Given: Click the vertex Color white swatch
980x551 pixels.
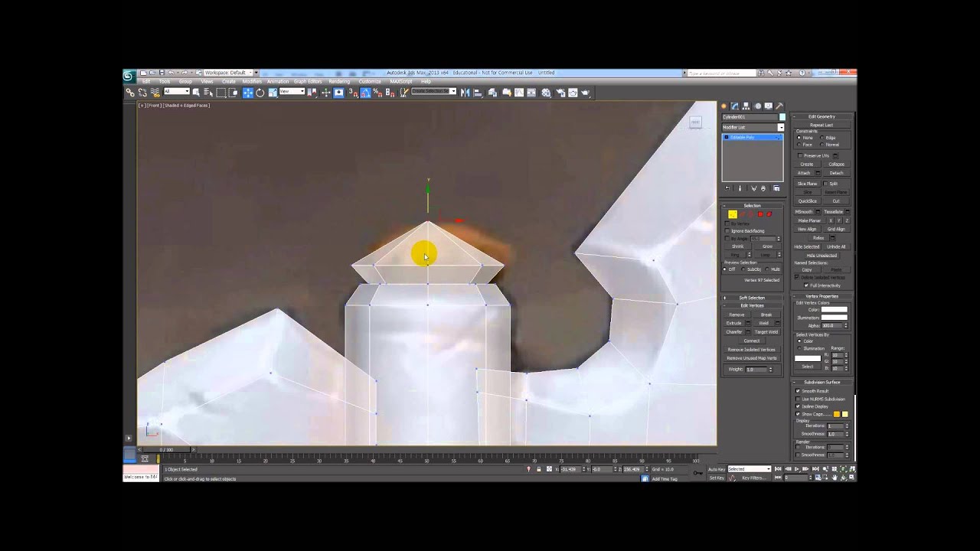Looking at the screenshot, I should pos(834,310).
